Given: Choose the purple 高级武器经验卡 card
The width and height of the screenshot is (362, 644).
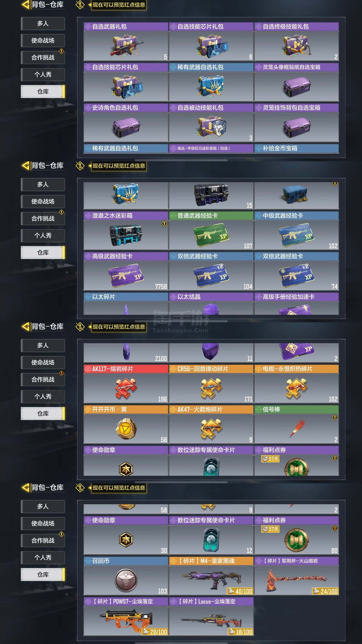Looking at the screenshot, I should point(126,271).
